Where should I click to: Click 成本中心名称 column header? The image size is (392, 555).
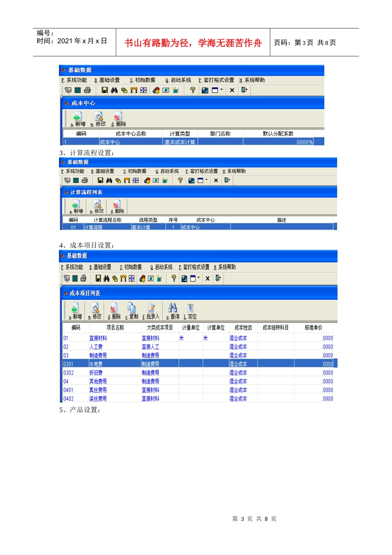(x=131, y=134)
